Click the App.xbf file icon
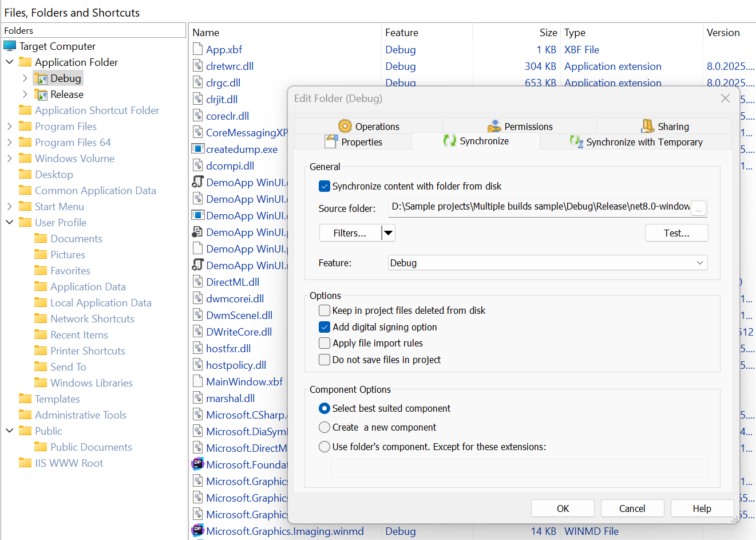Image resolution: width=756 pixels, height=540 pixels. coord(197,49)
